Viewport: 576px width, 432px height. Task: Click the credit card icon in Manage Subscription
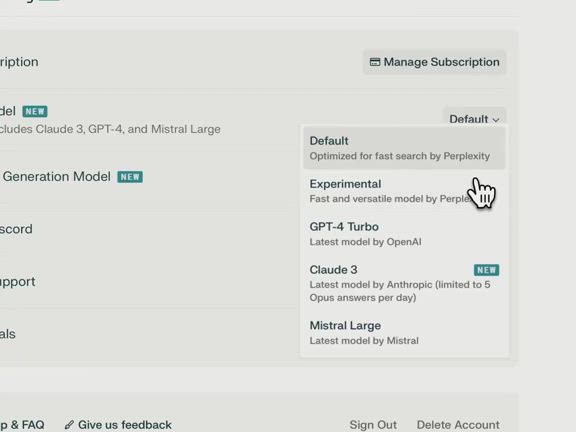374,62
